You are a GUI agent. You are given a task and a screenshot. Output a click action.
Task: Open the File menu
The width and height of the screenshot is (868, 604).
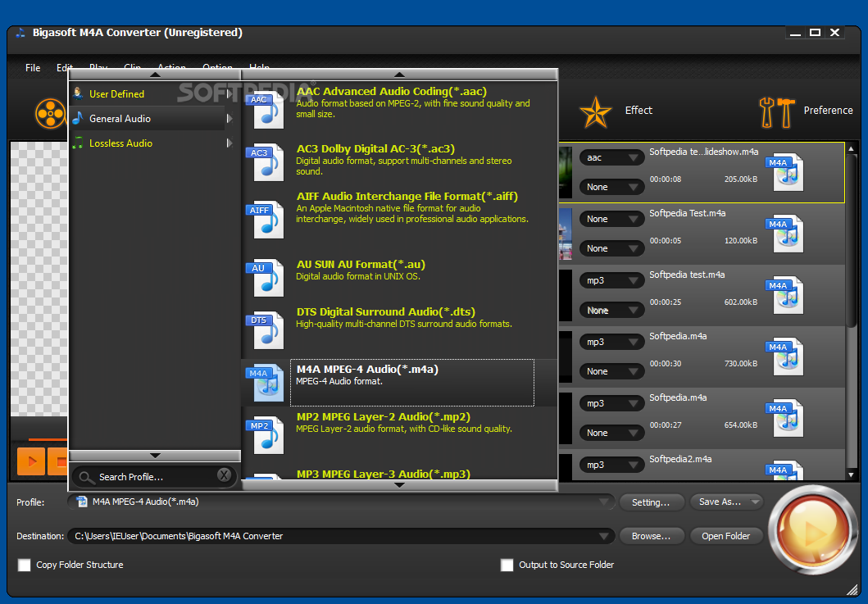click(33, 67)
